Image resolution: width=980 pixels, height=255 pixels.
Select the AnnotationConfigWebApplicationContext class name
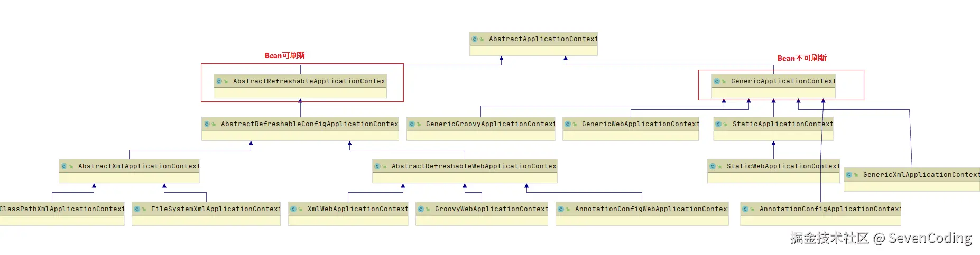652,209
